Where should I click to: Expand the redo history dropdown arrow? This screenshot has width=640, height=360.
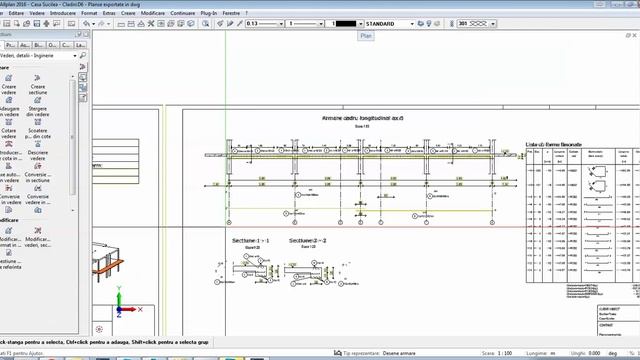click(x=109, y=24)
